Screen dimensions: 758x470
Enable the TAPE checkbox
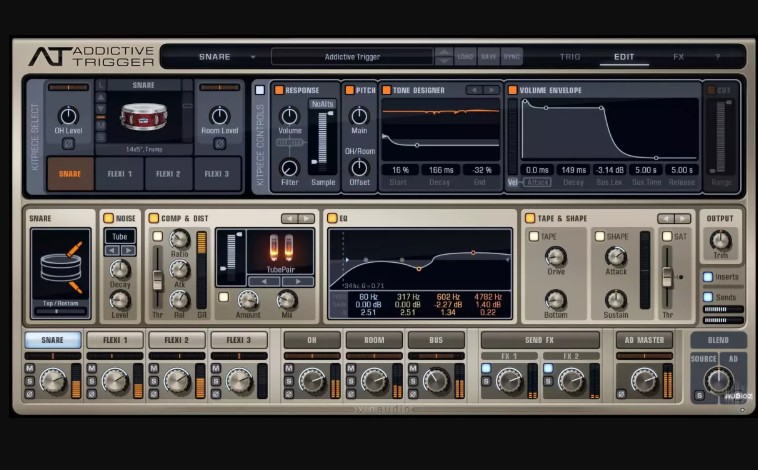[534, 236]
